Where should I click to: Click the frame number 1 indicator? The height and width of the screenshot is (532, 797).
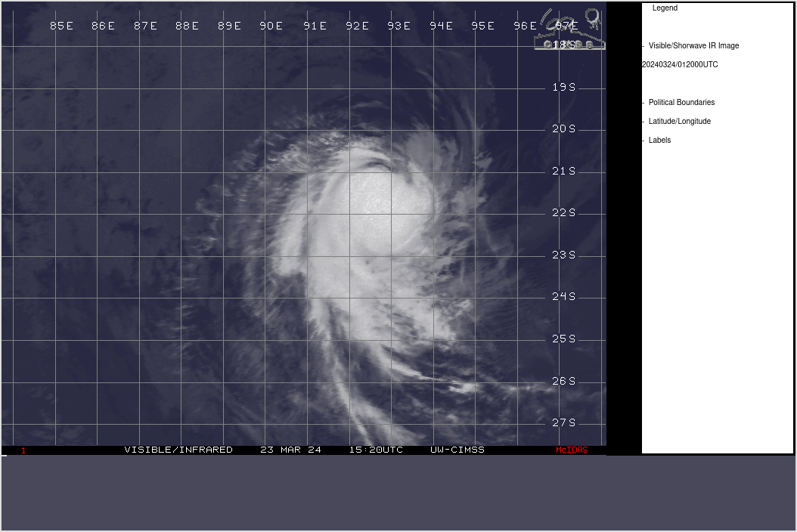(x=22, y=450)
